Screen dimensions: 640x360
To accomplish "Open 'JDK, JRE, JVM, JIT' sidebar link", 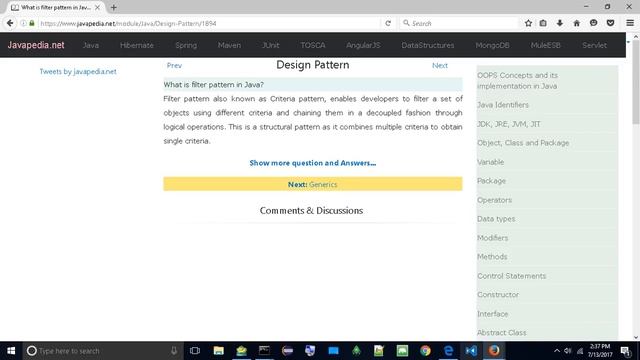I will click(509, 124).
